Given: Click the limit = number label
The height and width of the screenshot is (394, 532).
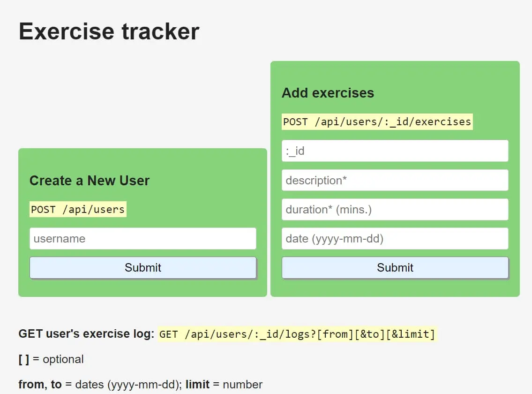Looking at the screenshot, I should [224, 384].
